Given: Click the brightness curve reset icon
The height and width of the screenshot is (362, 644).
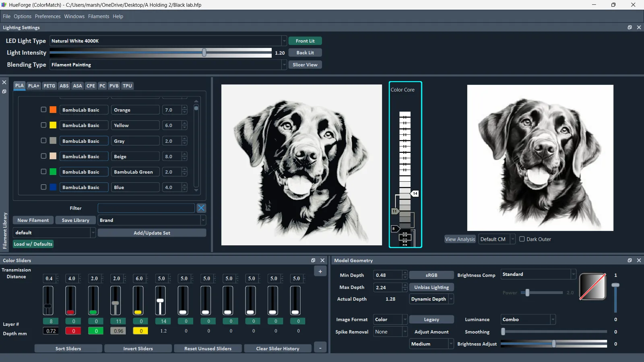Looking at the screenshot, I should pyautogui.click(x=592, y=286).
